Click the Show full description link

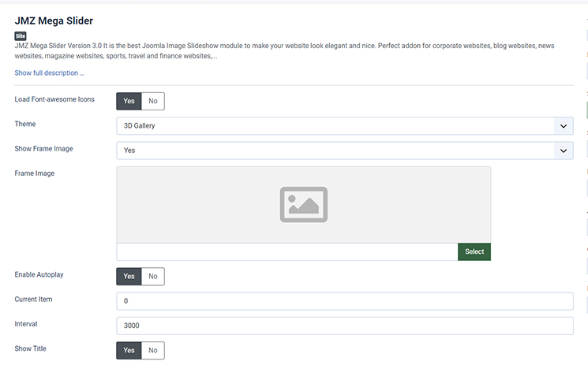49,73
